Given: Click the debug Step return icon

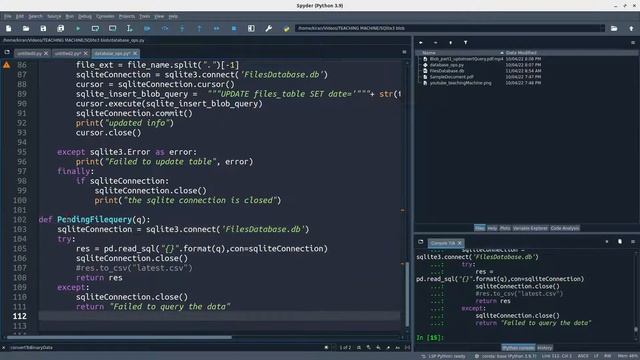Looking at the screenshot, I should 199,28.
